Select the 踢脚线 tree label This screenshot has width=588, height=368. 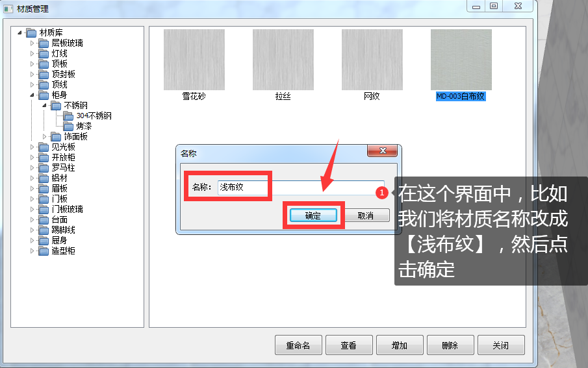(x=64, y=230)
